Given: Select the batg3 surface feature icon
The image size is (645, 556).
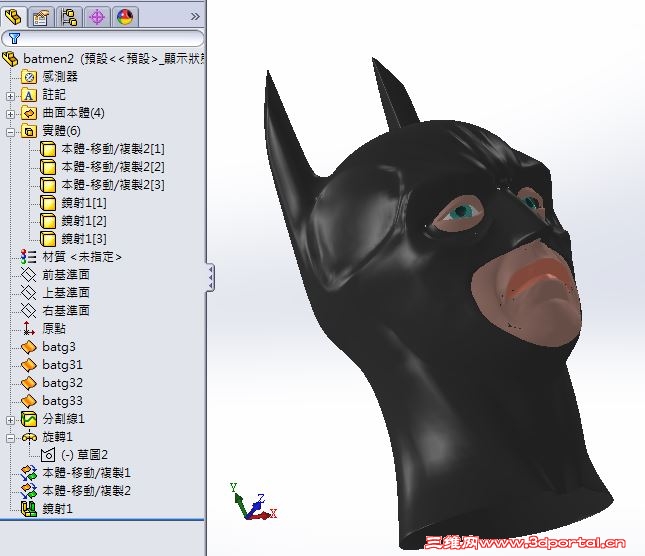Looking at the screenshot, I should (29, 347).
